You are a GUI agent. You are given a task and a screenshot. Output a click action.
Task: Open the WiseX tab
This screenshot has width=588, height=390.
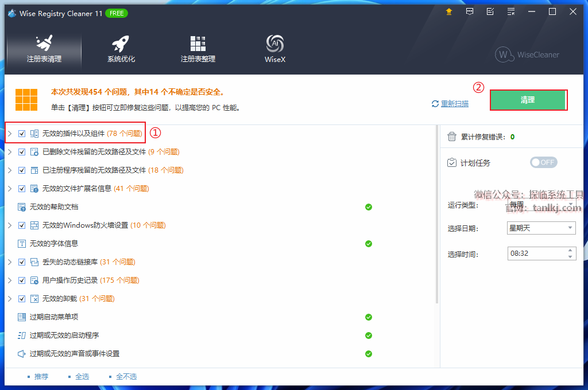tap(275, 49)
